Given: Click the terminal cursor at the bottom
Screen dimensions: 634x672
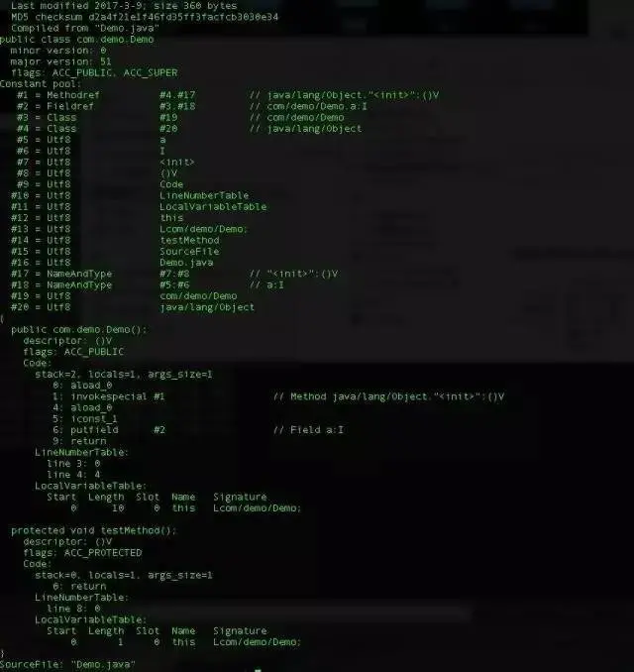Looking at the screenshot, I should point(258,670).
